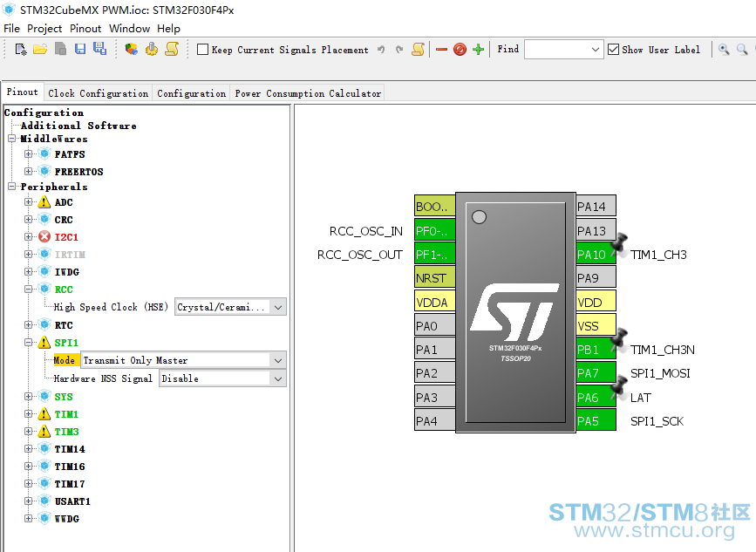The width and height of the screenshot is (756, 552).
Task: Click the red minus toolbar icon
Action: point(441,50)
